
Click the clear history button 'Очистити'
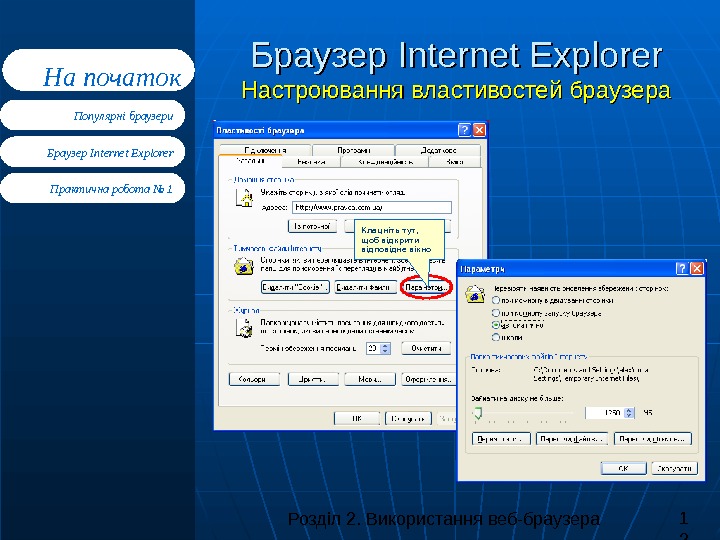coord(426,349)
